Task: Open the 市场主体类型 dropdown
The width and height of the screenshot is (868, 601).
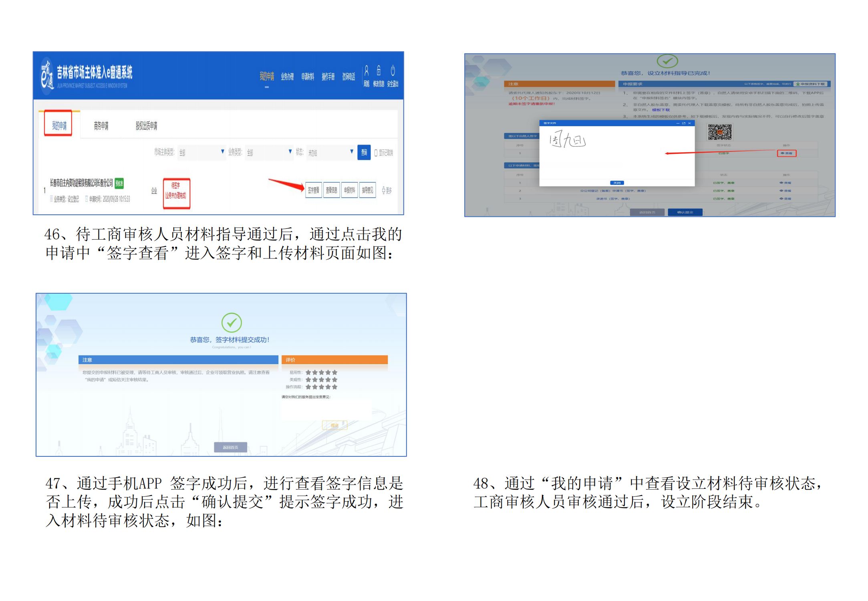Action: 201,152
